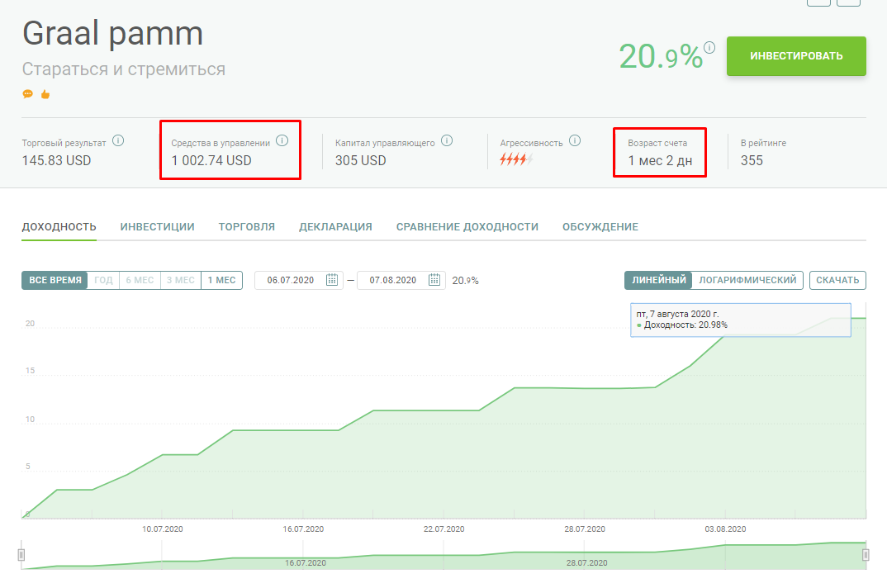This screenshot has width=887, height=588.
Task: Click the orange comment bubble icon
Action: coord(27,94)
